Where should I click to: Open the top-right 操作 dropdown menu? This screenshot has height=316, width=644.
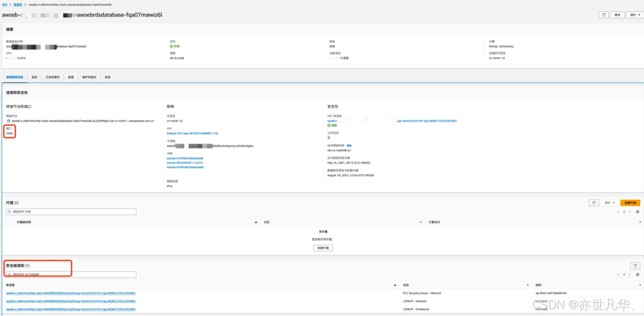(x=635, y=15)
